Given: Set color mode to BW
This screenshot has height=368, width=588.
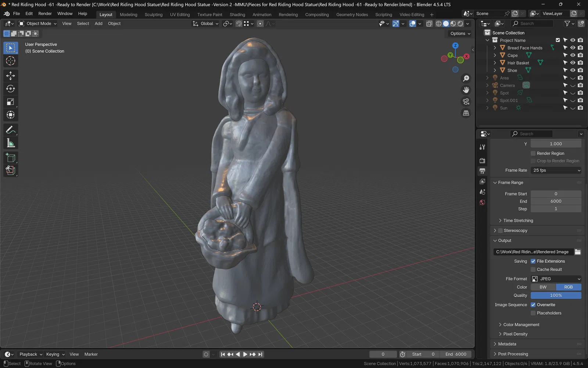Looking at the screenshot, I should (543, 287).
